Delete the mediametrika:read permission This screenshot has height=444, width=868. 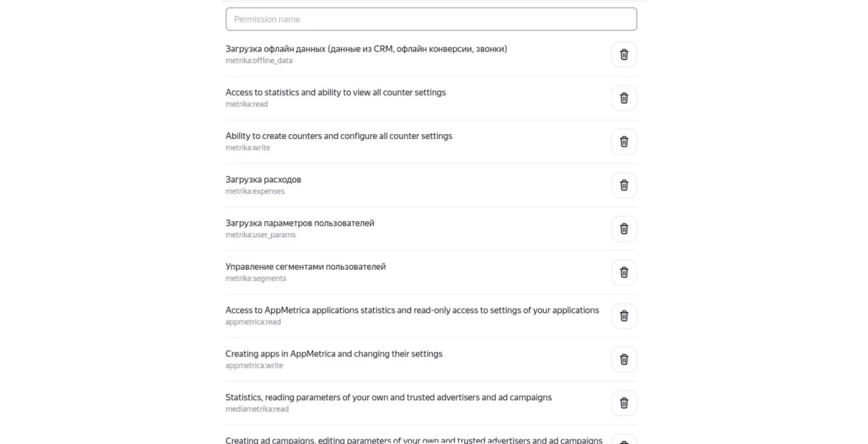(624, 403)
